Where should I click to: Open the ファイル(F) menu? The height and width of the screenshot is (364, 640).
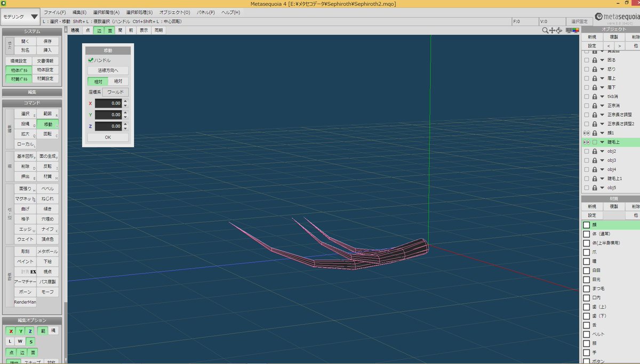[55, 12]
